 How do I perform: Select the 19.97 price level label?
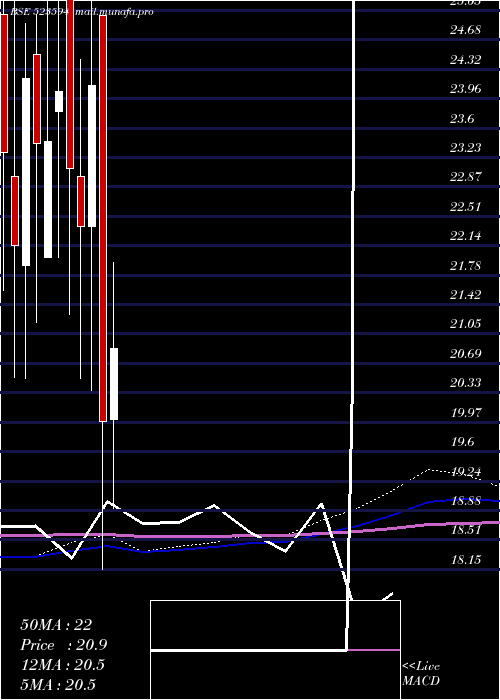click(465, 412)
